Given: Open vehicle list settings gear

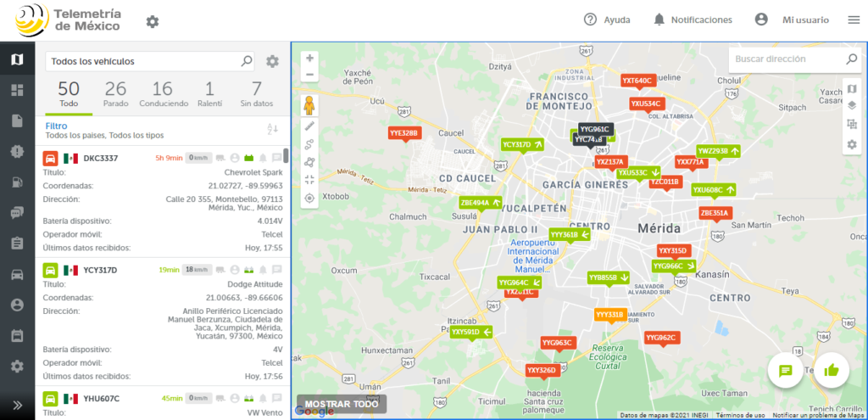Looking at the screenshot, I should point(272,61).
